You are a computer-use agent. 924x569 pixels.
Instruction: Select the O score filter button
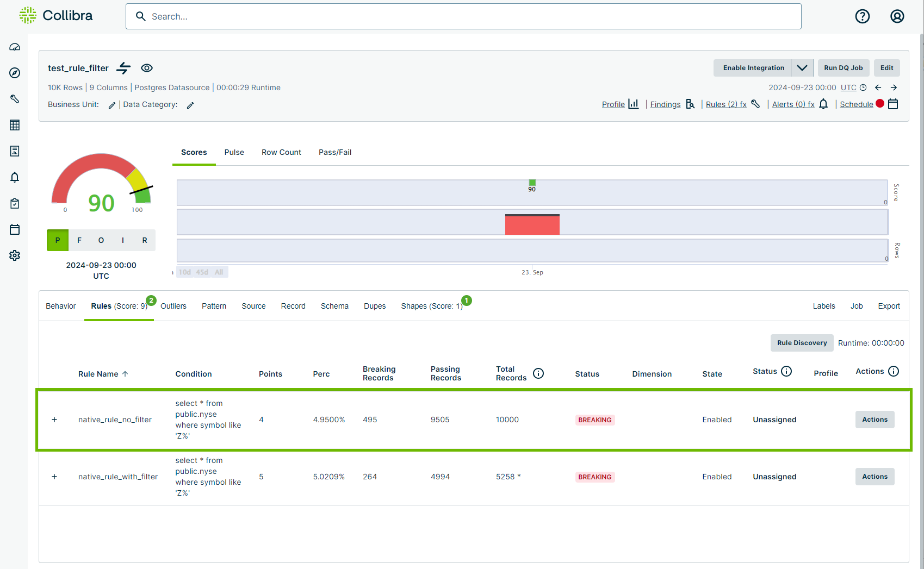[101, 240]
